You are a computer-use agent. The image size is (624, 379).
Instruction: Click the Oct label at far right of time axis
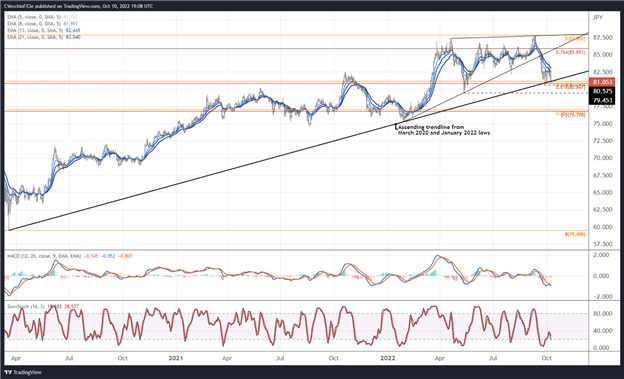[546, 358]
